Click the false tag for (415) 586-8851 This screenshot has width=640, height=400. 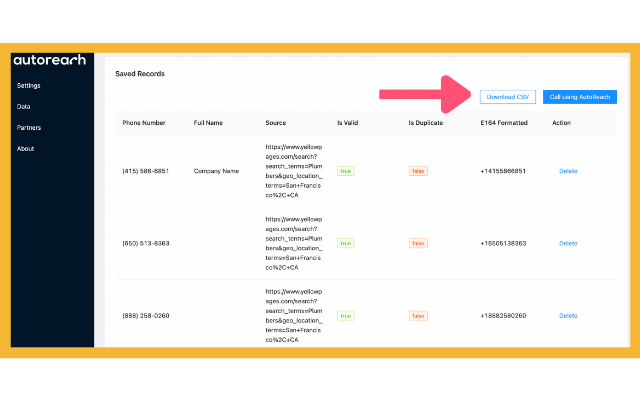coord(418,171)
